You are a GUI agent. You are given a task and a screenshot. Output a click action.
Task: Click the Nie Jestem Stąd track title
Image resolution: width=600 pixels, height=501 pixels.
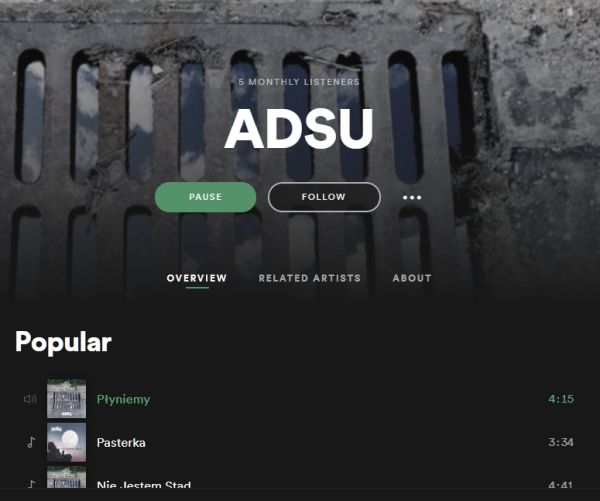(143, 485)
